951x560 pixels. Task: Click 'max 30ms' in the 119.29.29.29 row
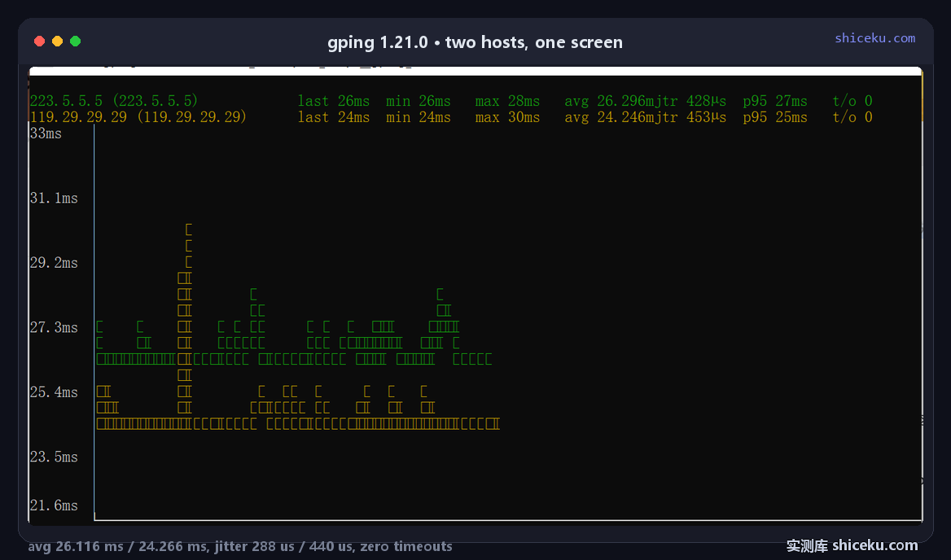(x=507, y=117)
